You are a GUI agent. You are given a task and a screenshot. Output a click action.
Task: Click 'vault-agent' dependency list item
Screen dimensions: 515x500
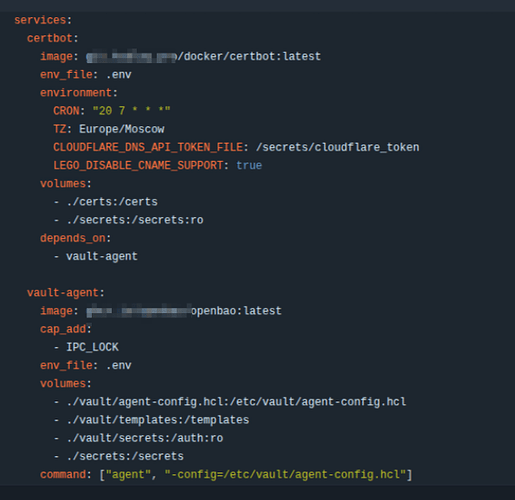[102, 256]
